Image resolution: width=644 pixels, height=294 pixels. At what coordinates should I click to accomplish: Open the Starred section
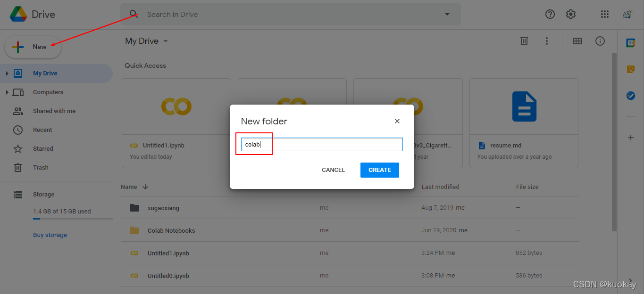[x=43, y=149]
